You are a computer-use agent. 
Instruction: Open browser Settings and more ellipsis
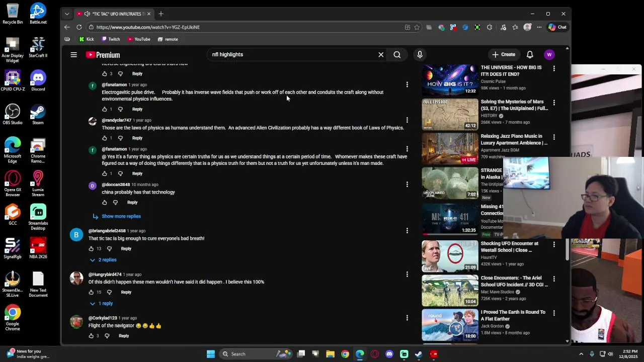pos(539,27)
